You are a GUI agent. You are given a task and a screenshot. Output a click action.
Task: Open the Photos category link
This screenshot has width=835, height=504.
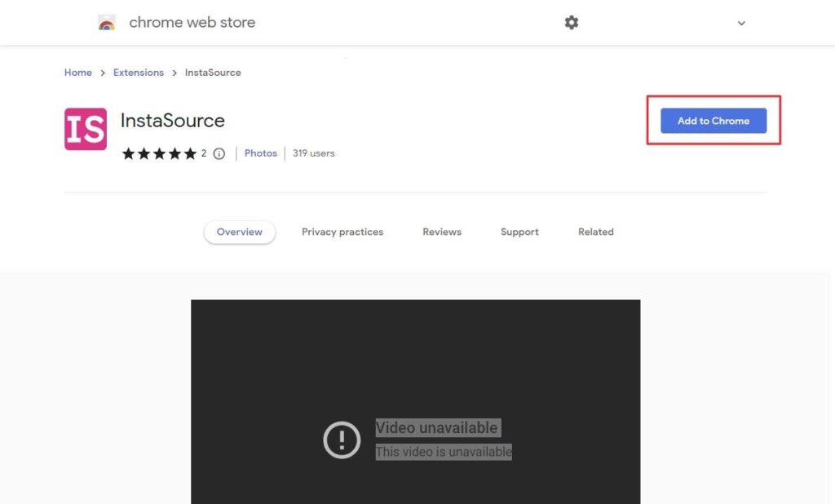click(x=261, y=153)
